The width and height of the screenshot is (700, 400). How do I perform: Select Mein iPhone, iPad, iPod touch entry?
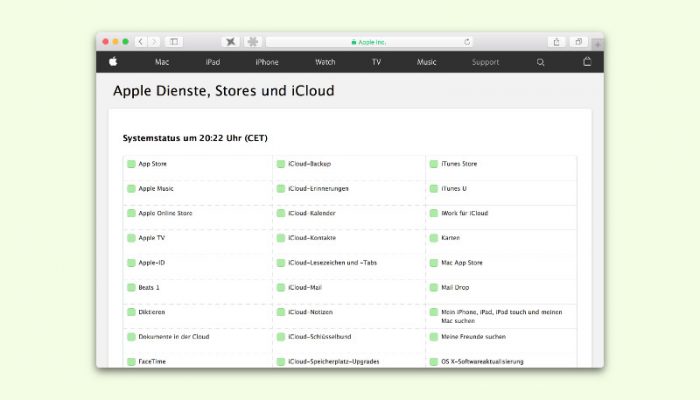tap(501, 316)
